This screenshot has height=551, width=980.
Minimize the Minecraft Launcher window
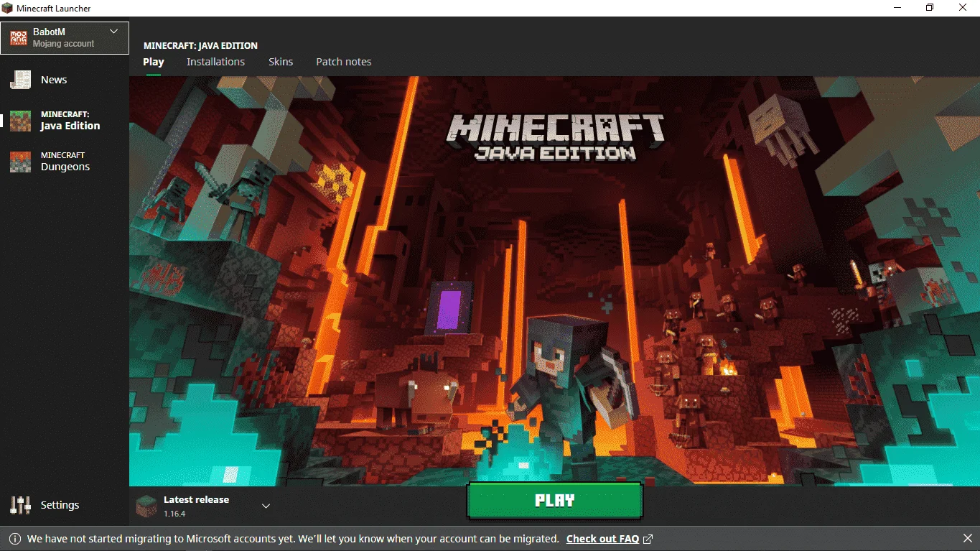897,8
